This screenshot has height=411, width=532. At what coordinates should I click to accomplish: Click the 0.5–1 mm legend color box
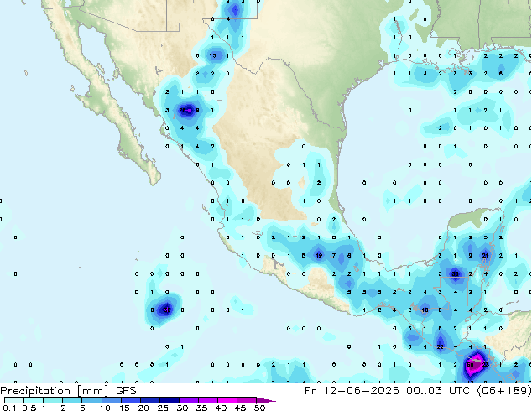tap(34, 400)
